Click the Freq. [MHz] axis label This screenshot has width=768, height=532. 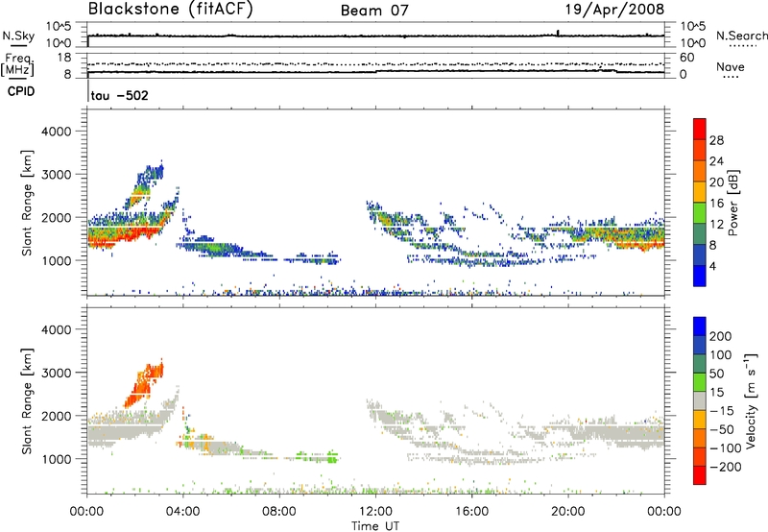17,65
